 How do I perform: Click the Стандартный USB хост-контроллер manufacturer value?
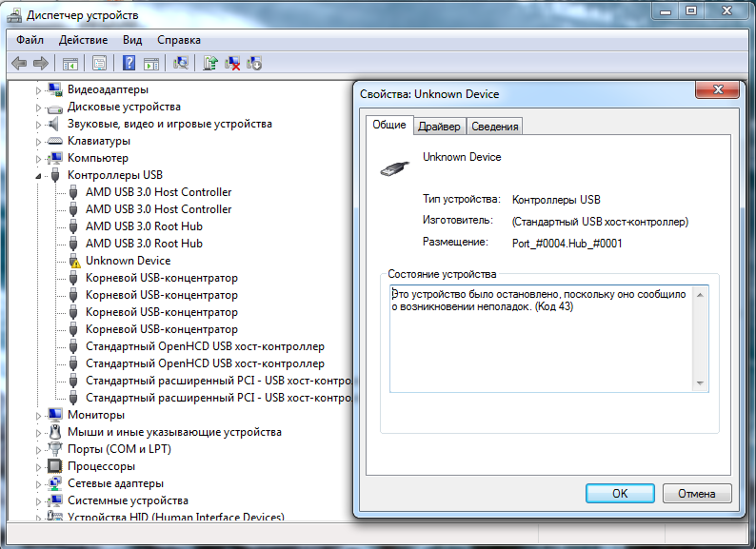600,222
